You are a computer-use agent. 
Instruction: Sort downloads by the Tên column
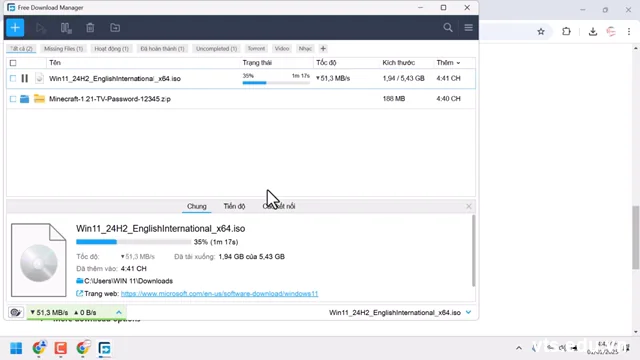[x=55, y=62]
